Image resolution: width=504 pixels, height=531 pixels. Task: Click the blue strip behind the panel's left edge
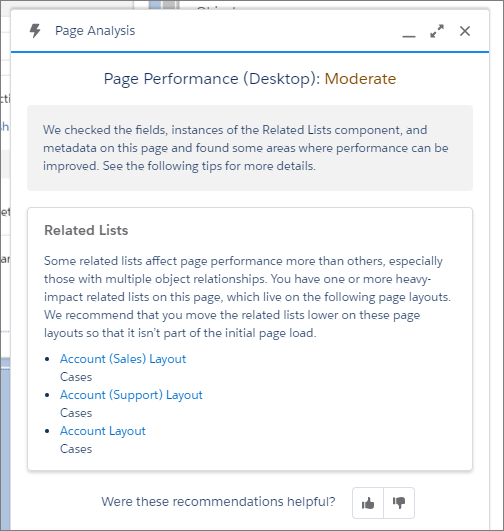(x=5, y=444)
